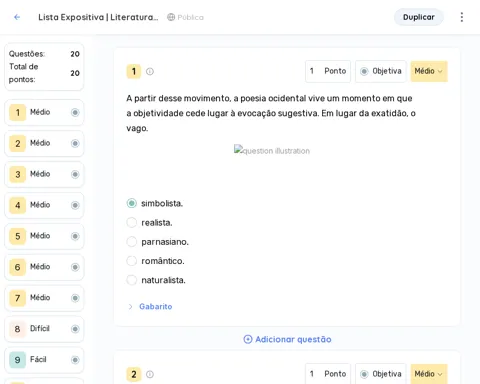Click the objective-type icon on sidebar row 3
Viewport: 480px width, 384px height.
[x=75, y=174]
